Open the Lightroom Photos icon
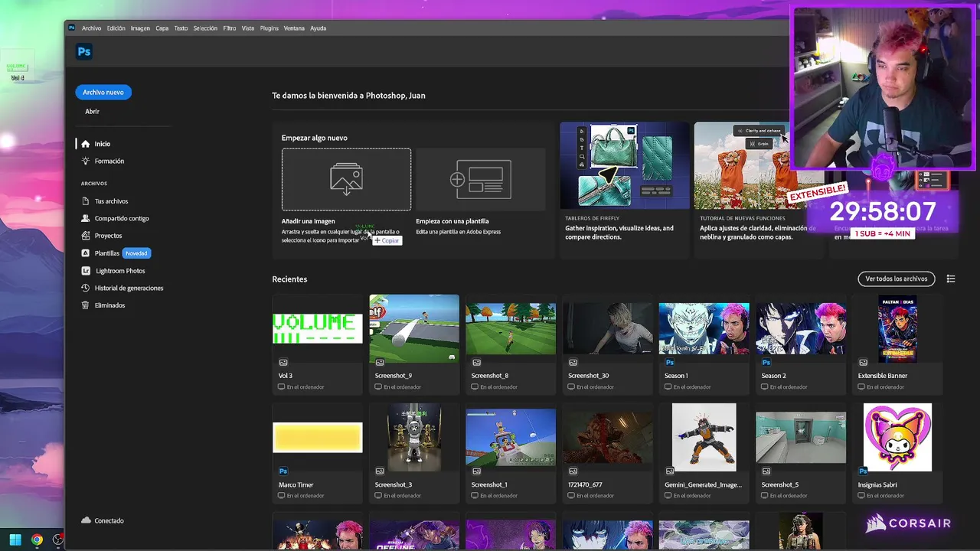Image resolution: width=980 pixels, height=551 pixels. point(86,271)
